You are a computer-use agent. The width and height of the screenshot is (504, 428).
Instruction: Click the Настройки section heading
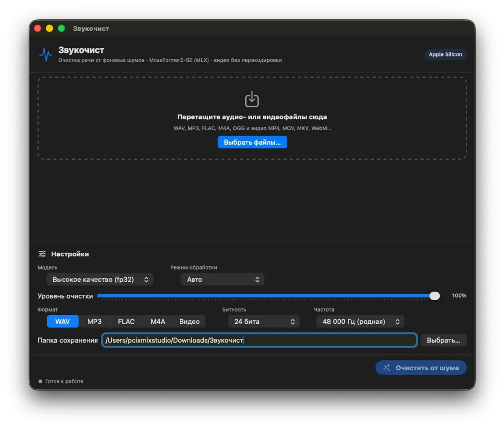70,254
